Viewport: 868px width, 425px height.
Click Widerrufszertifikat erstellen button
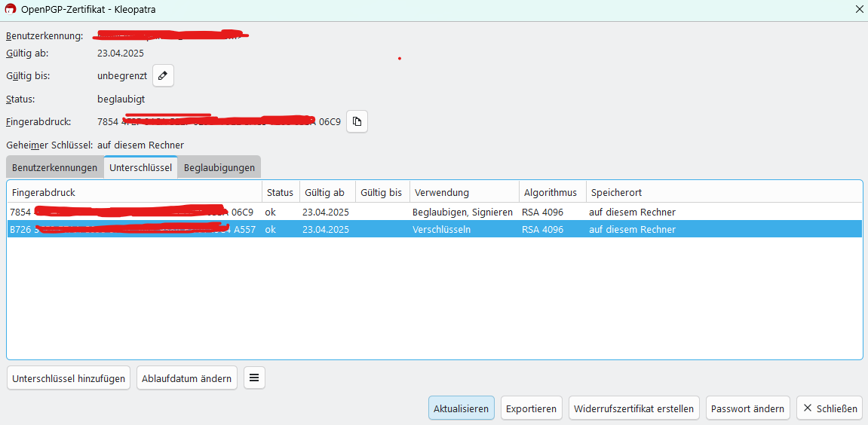point(633,408)
